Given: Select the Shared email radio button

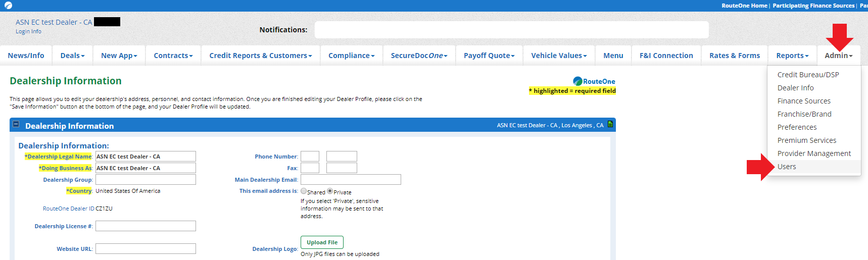Looking at the screenshot, I should 304,191.
